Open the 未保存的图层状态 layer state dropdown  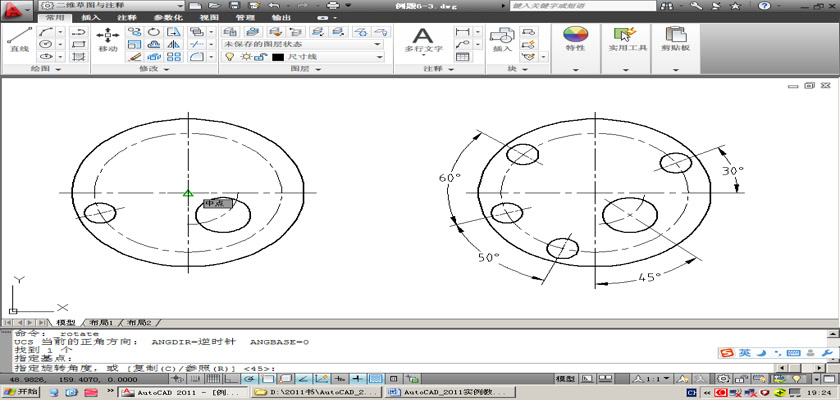(x=302, y=44)
